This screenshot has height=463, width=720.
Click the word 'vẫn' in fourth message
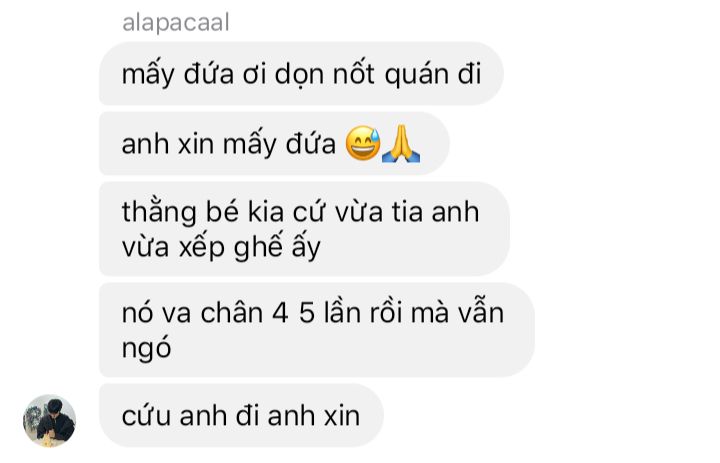click(x=481, y=313)
